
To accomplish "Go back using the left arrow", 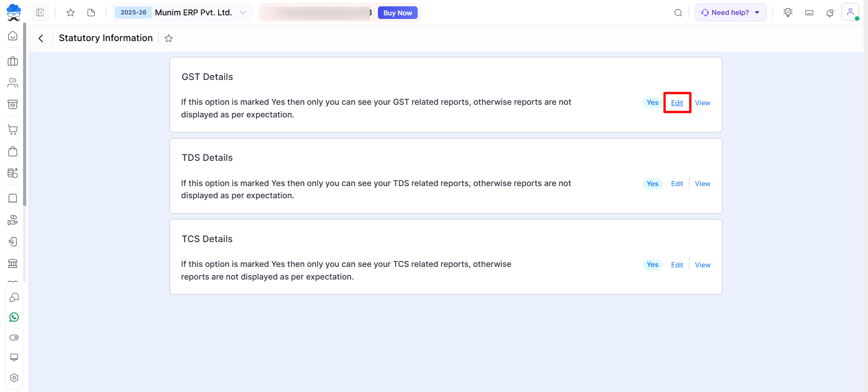I will point(41,38).
